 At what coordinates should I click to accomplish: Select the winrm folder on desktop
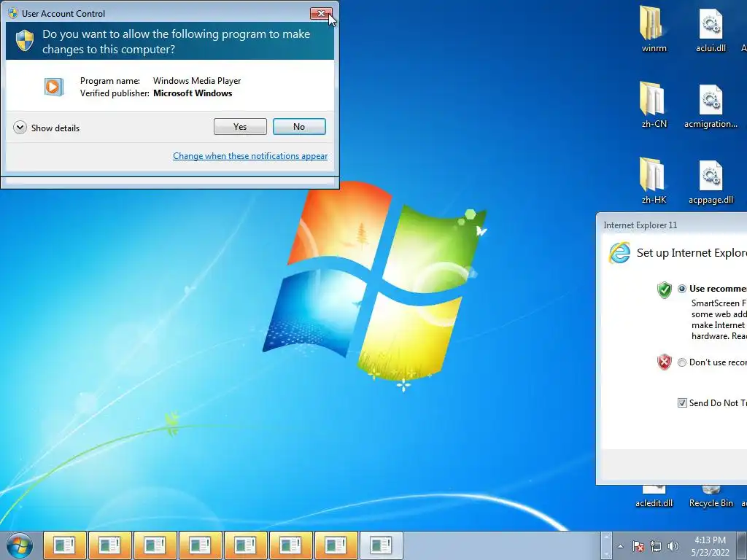click(654, 28)
